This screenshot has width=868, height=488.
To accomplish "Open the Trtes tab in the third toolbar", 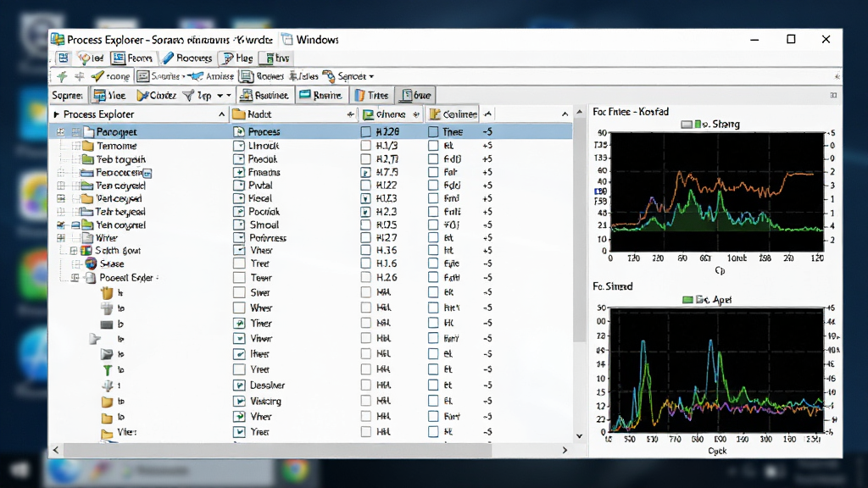I will click(371, 95).
